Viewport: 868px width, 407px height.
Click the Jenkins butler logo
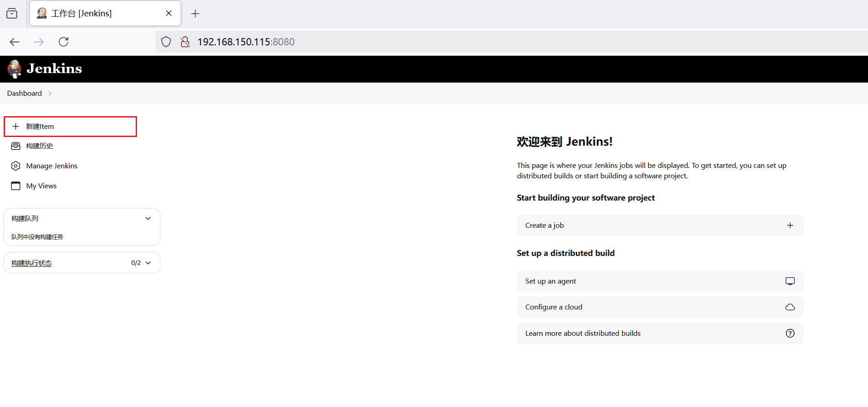click(x=15, y=69)
